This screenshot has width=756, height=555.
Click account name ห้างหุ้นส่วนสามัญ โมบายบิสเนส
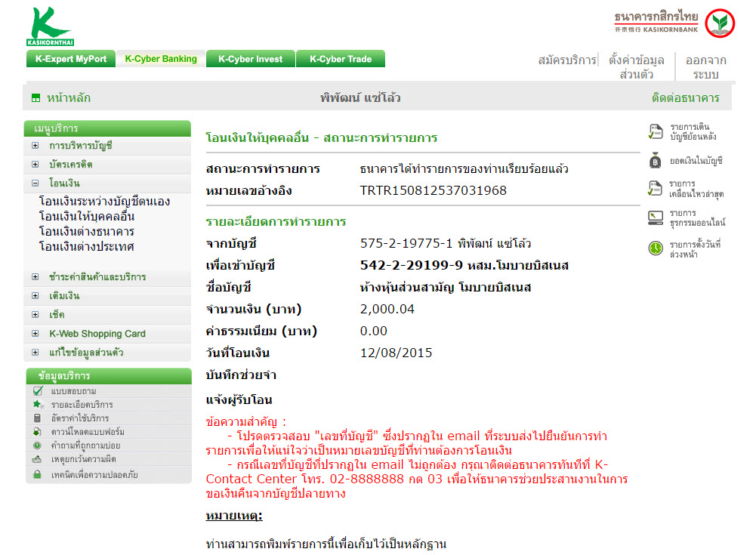446,288
